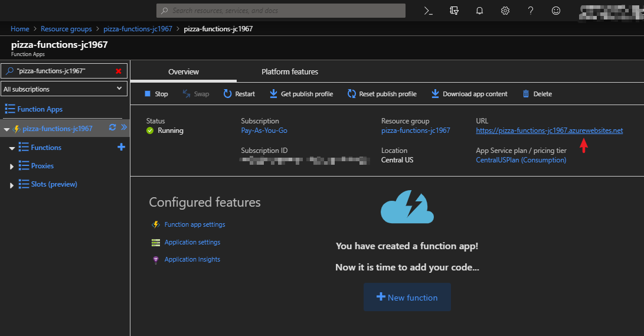Open directory and subscription filter icon
This screenshot has height=336, width=644.
point(454,11)
